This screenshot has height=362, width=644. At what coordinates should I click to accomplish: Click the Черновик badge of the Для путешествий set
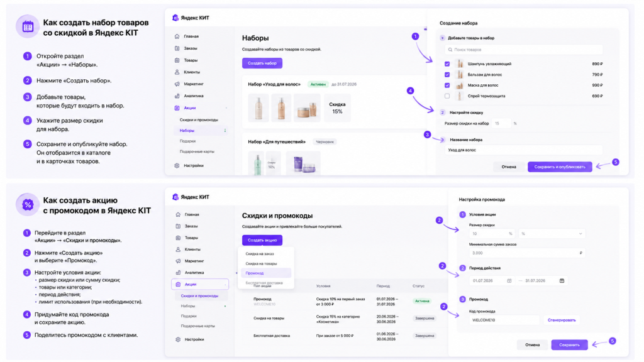click(x=325, y=142)
